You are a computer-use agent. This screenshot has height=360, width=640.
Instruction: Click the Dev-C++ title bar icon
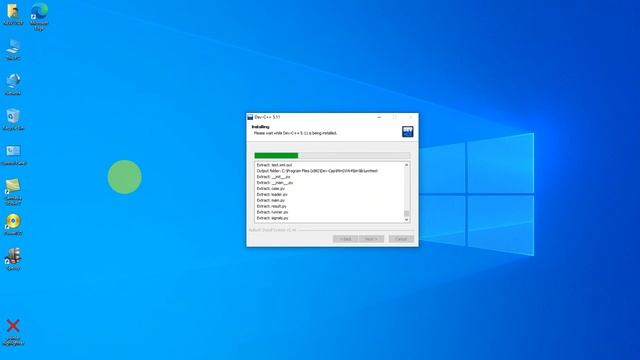click(x=250, y=117)
